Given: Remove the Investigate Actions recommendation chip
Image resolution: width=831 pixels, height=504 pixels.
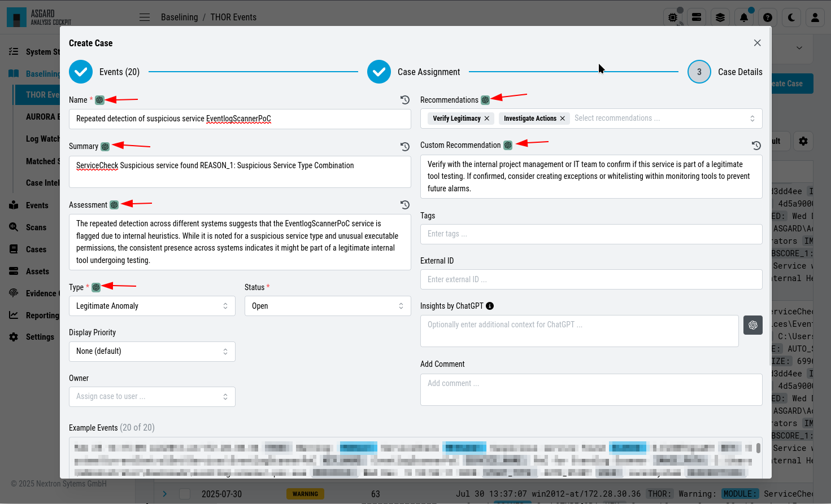Looking at the screenshot, I should point(563,119).
